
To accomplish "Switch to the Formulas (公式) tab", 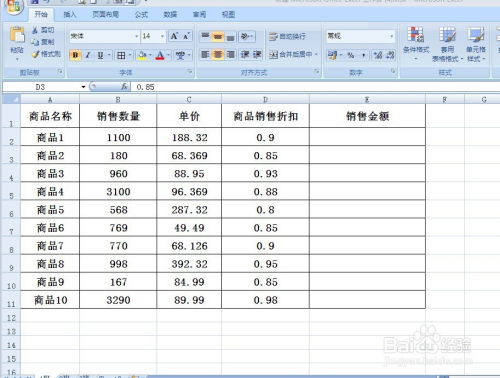I will pos(141,14).
